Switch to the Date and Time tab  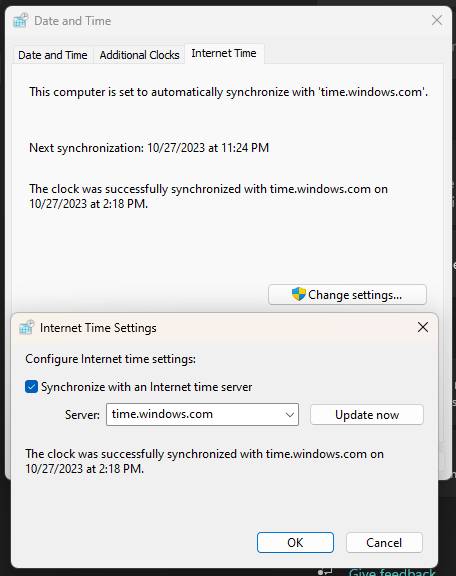point(53,55)
